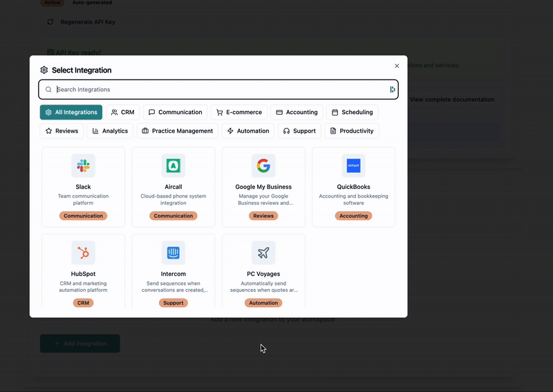Screen dimensions: 553x392
Task: Click 'CRM and marketing automation platform' text
Action: 83,286
